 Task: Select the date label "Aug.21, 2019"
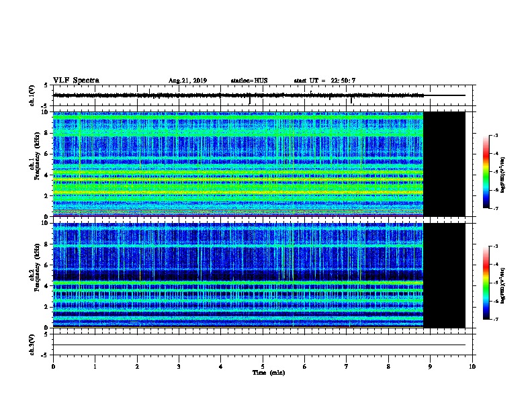tap(187, 81)
